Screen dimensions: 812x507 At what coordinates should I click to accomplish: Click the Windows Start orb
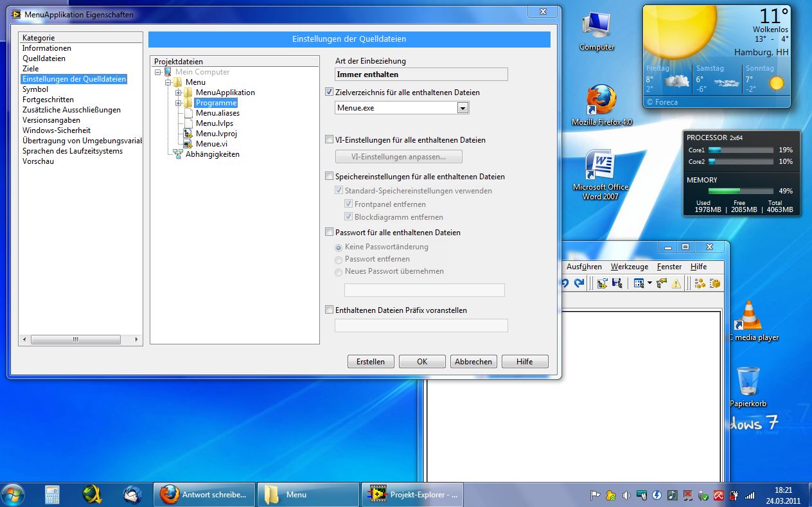point(12,495)
